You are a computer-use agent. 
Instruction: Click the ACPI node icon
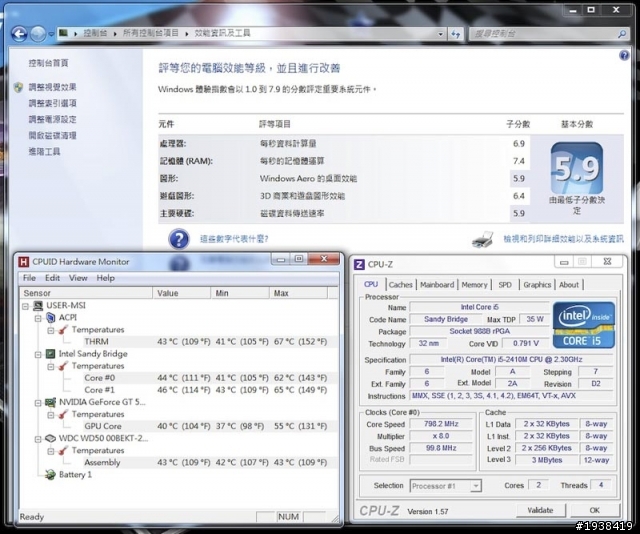click(x=51, y=318)
